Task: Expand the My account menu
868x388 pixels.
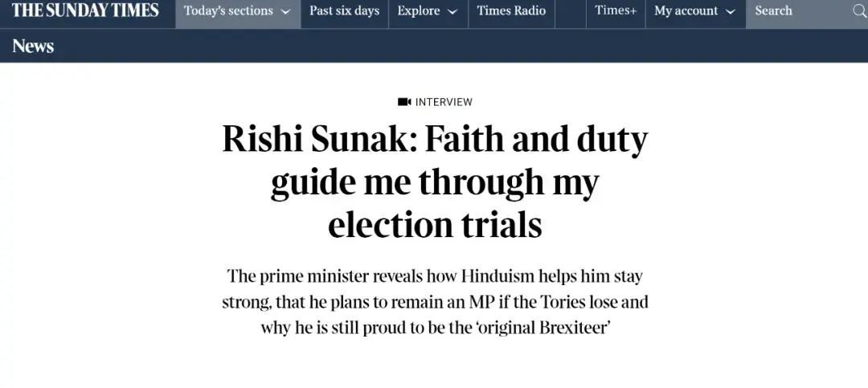Action: coord(694,12)
